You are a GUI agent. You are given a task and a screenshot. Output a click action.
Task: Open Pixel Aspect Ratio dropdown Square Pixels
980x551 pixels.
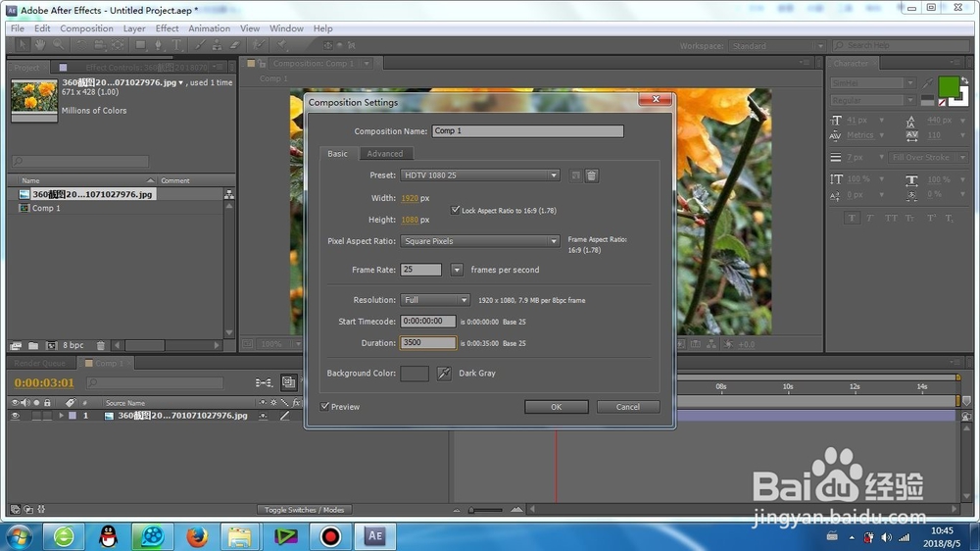tap(479, 241)
